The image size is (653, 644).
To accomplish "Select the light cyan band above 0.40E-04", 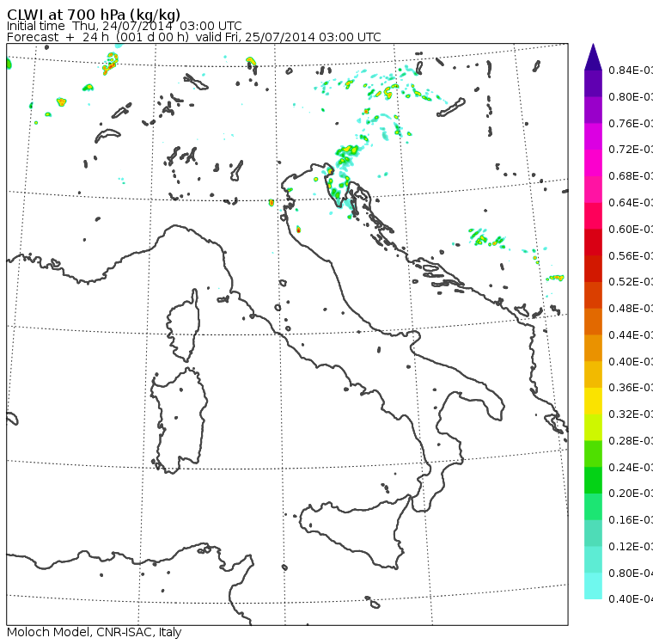I will tap(593, 586).
